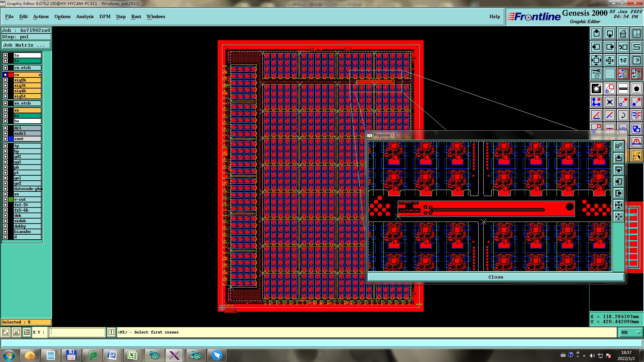Toggle the sig2b layer checkbox
This screenshot has width=644, height=362.
tap(5, 80)
